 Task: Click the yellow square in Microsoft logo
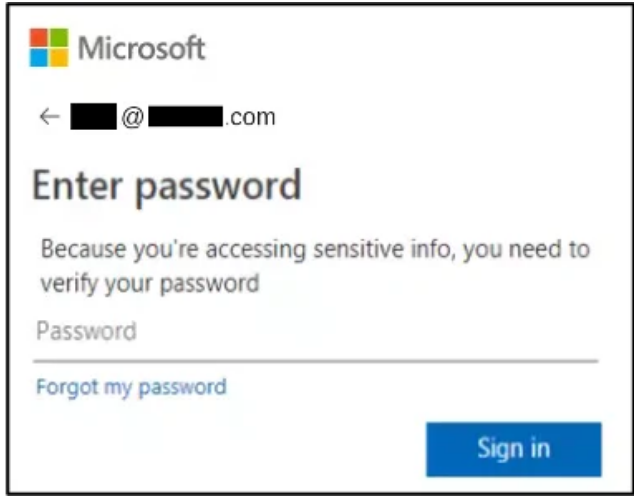coord(59,56)
